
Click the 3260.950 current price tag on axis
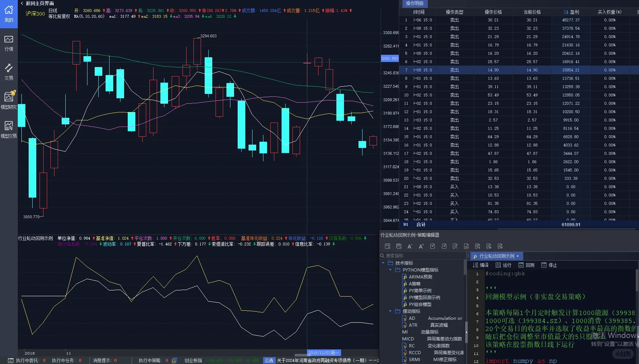coord(390,58)
